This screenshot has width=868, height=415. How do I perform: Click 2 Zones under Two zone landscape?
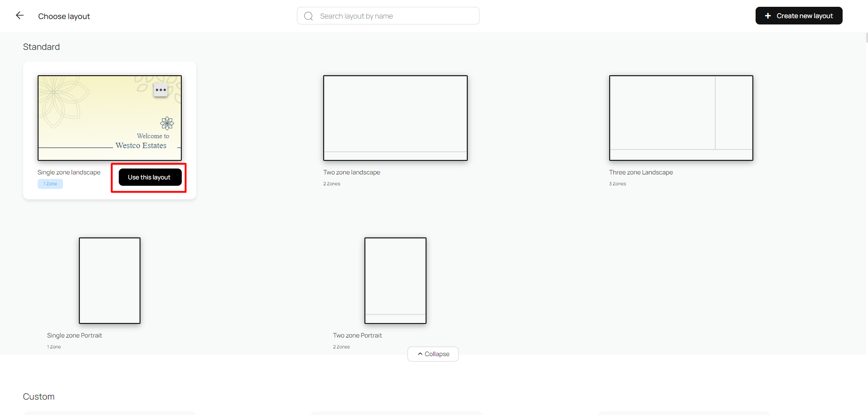pyautogui.click(x=332, y=184)
